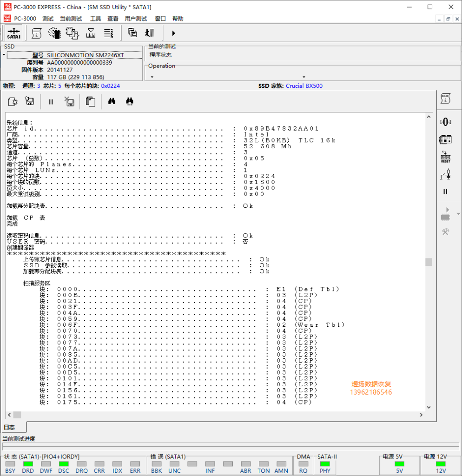Open the 测试 menu
This screenshot has width=462, height=476.
pos(48,19)
